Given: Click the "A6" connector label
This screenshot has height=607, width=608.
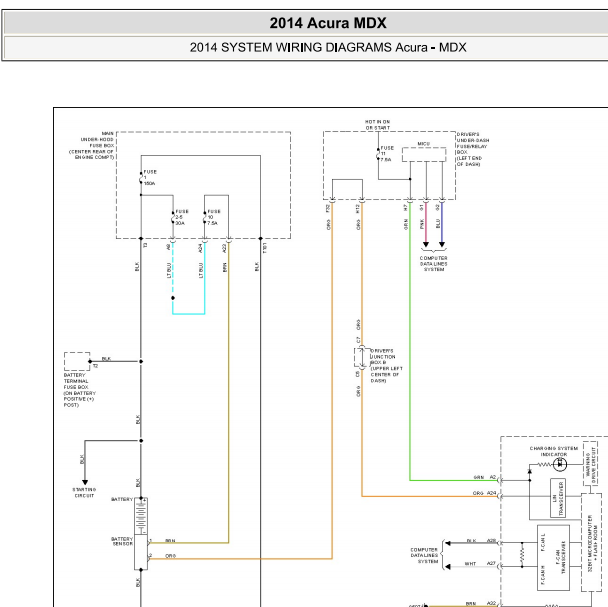Looking at the screenshot, I should pyautogui.click(x=169, y=247).
